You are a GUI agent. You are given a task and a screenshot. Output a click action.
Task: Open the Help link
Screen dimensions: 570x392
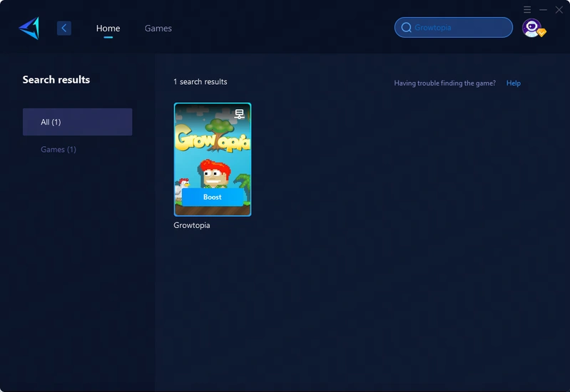coord(514,83)
